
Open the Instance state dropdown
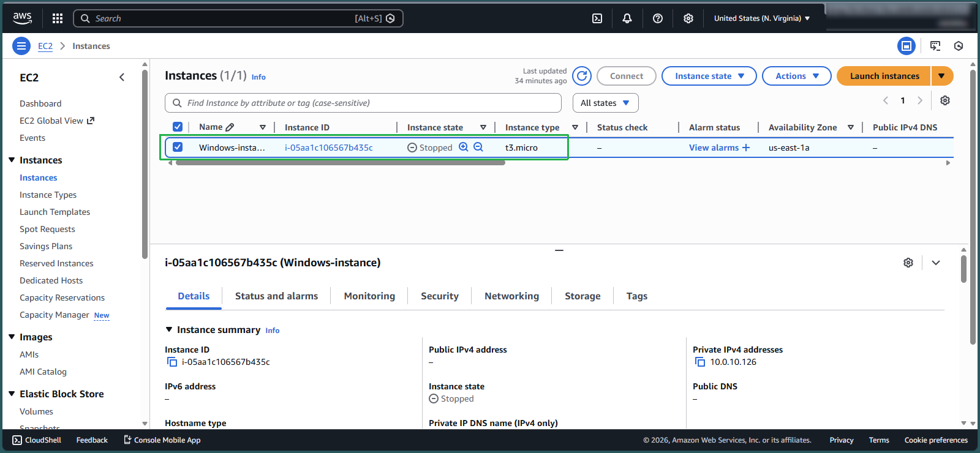point(709,76)
